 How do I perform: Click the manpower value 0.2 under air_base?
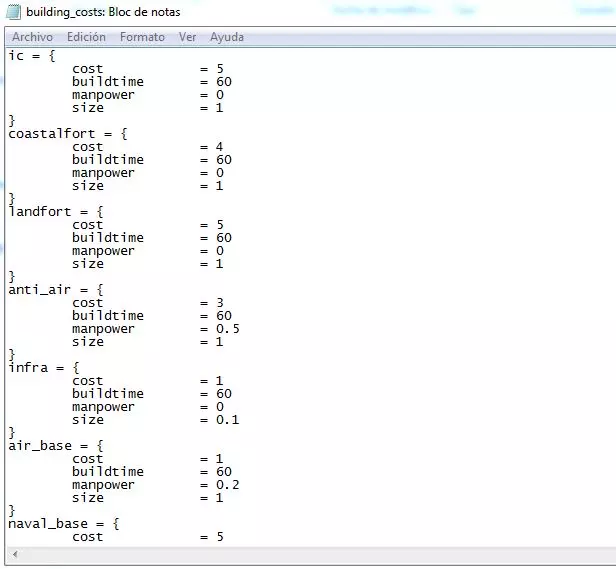tap(227, 485)
